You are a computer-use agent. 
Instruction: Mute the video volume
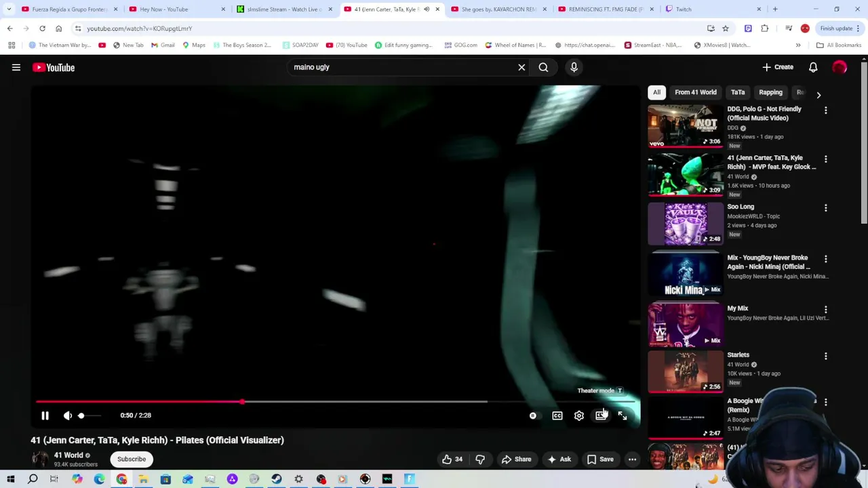(x=68, y=415)
